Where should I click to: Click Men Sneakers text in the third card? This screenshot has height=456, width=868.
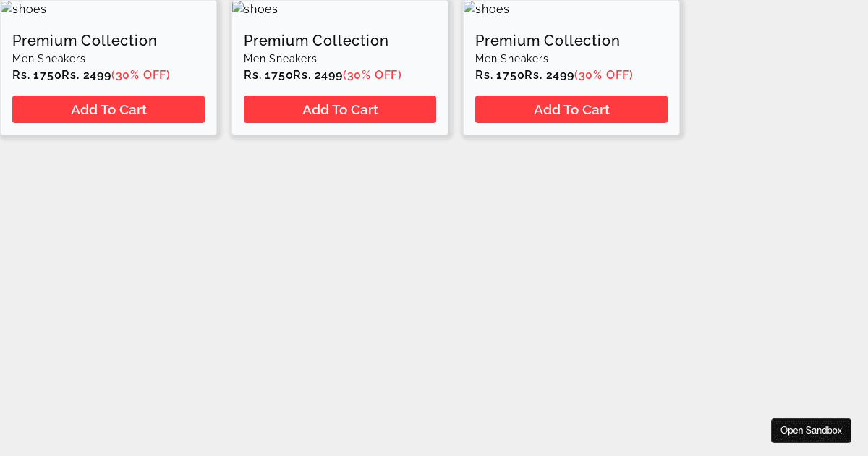point(512,59)
